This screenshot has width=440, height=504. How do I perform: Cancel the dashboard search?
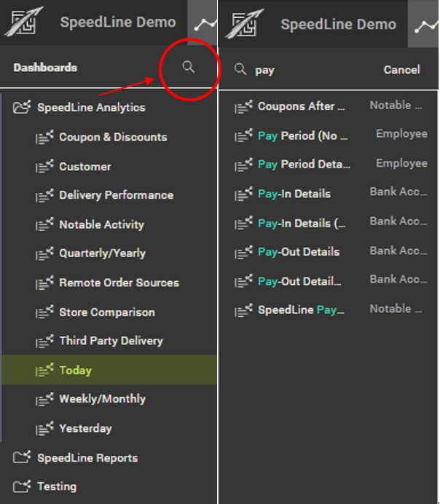tap(401, 70)
